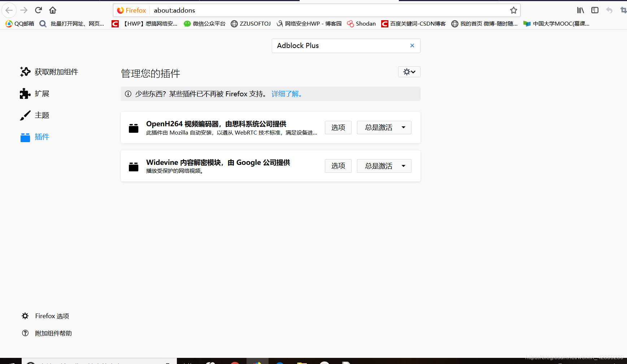The width and height of the screenshot is (627, 364).
Task: Click the 管理您的插件 heading
Action: pyautogui.click(x=151, y=74)
